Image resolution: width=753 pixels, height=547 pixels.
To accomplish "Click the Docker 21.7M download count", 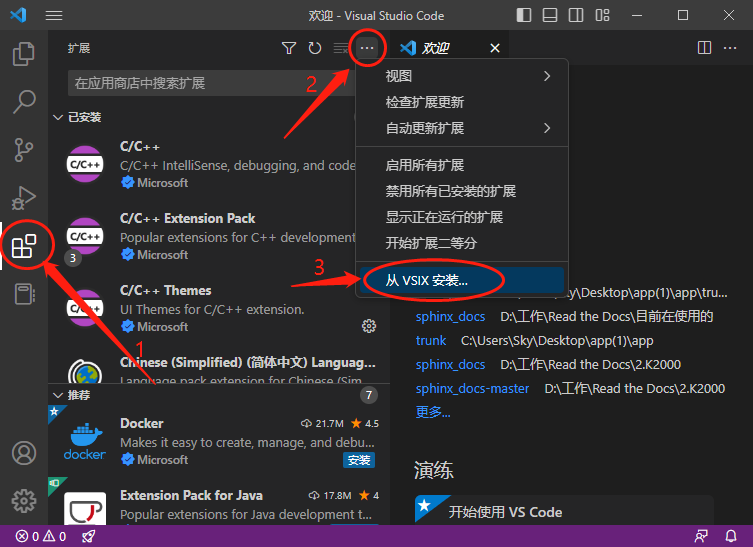I will tap(322, 424).
